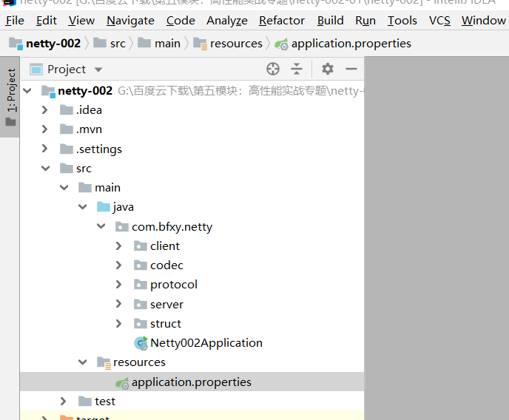Open Project panel settings gear
The width and height of the screenshot is (509, 420).
pos(328,69)
